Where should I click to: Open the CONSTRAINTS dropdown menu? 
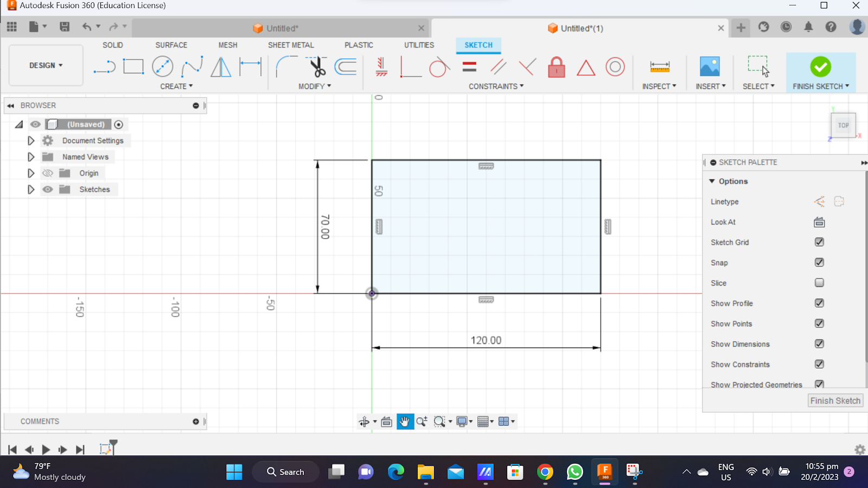click(x=496, y=86)
